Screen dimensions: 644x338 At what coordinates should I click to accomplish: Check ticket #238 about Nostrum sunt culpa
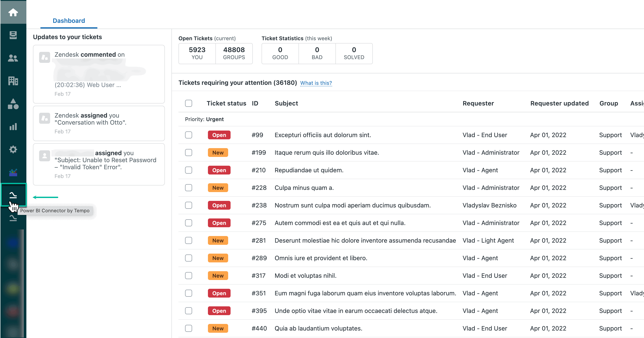point(189,205)
